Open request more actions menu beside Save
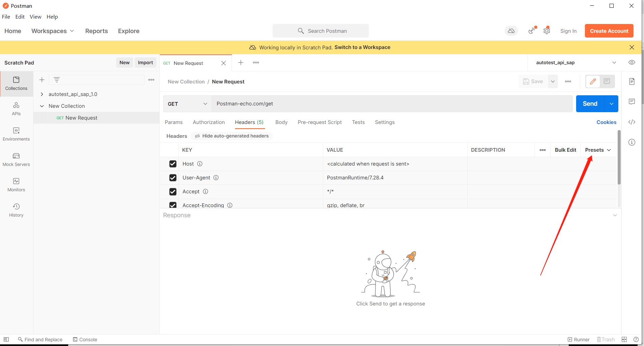Image resolution: width=644 pixels, height=346 pixels. 568,81
